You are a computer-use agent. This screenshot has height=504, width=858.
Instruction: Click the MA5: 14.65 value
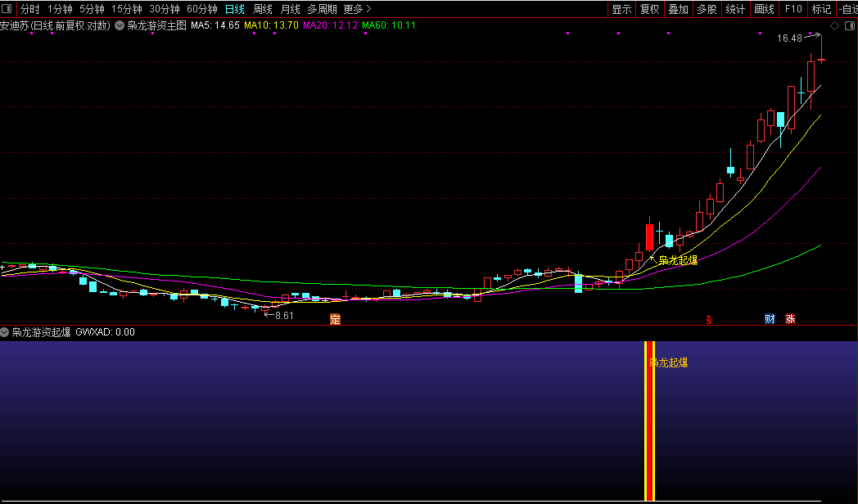(x=215, y=25)
